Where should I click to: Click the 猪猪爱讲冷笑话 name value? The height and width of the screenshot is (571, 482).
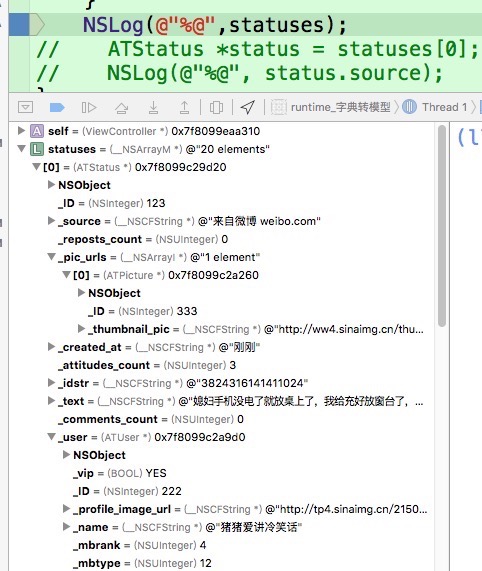(x=254, y=527)
